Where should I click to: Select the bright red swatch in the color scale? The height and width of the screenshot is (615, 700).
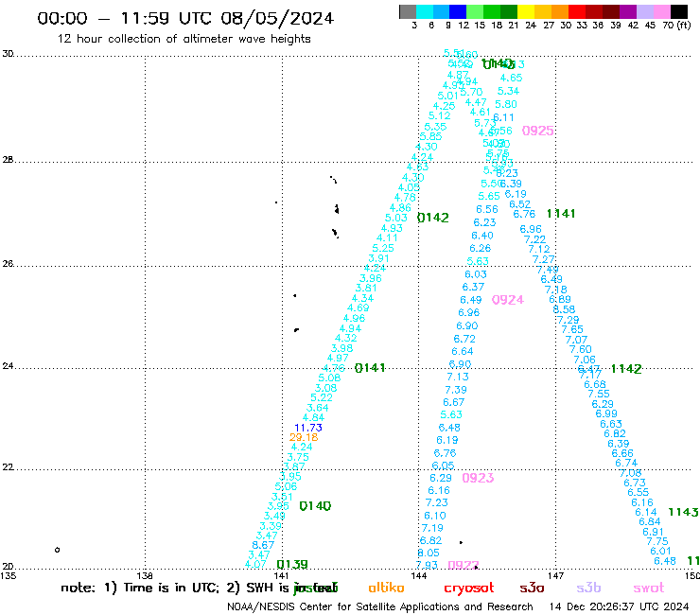coord(577,11)
